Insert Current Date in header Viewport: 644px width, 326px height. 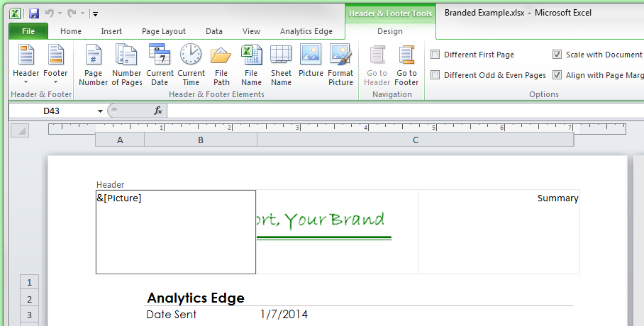[160, 64]
